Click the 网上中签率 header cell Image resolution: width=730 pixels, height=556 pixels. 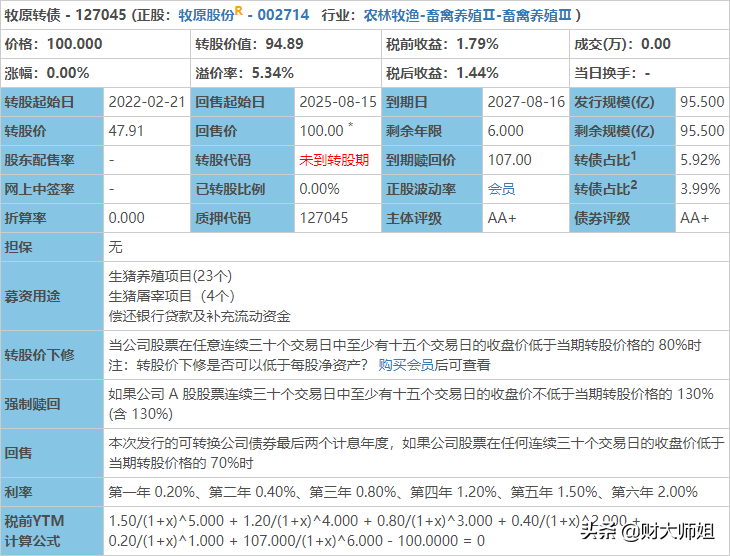click(x=52, y=189)
